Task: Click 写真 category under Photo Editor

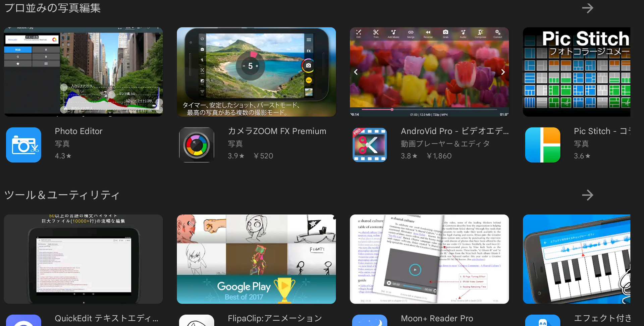Action: pos(62,144)
